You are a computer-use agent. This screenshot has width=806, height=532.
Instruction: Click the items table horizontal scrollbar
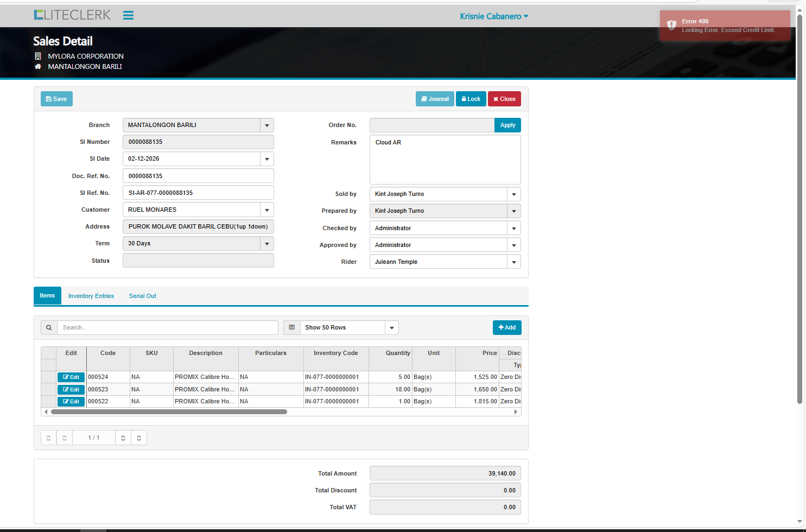click(x=169, y=412)
